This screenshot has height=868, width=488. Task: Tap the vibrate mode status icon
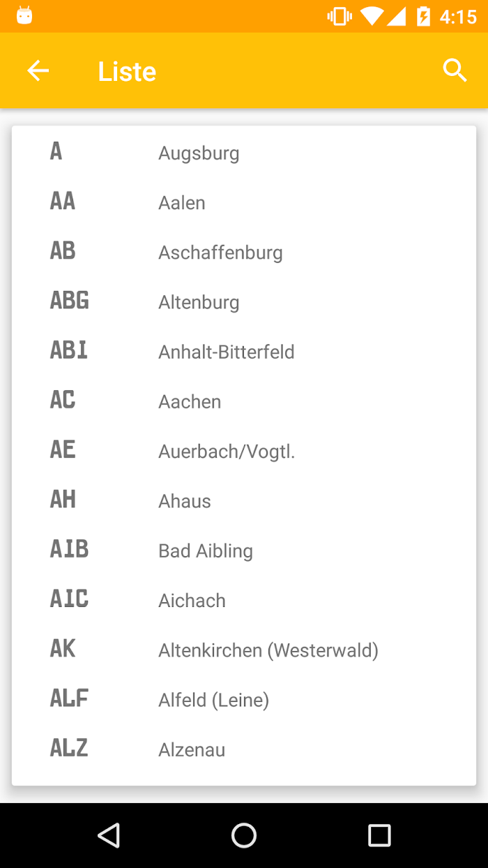[x=340, y=16]
